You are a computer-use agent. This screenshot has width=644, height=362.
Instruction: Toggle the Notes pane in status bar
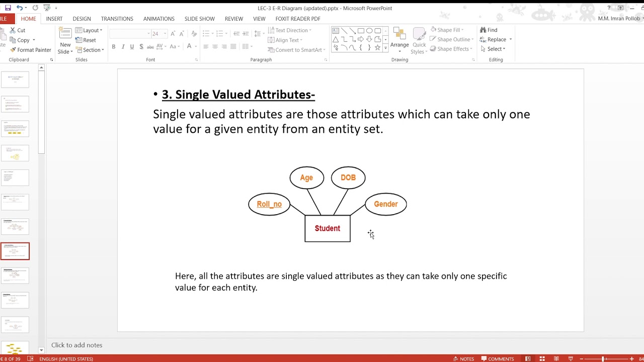pyautogui.click(x=463, y=358)
